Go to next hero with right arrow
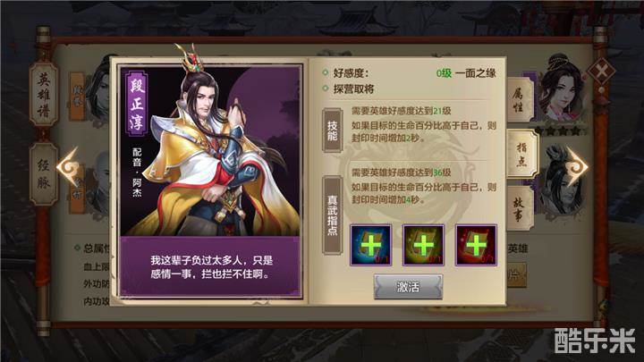This screenshot has height=362, width=644. (x=576, y=166)
